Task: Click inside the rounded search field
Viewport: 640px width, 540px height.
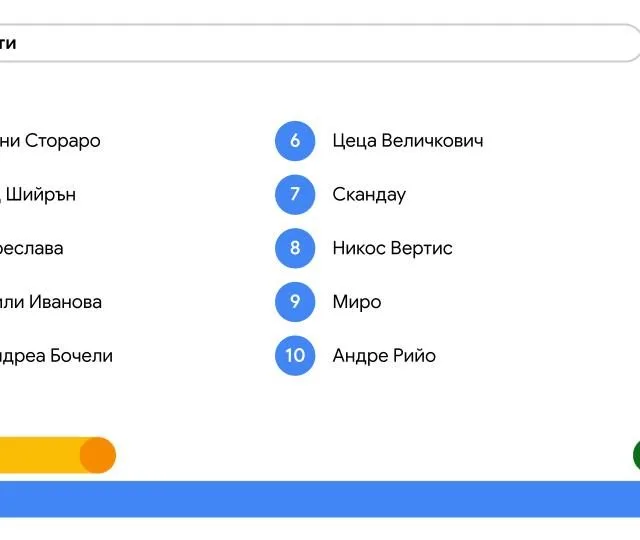Action: pos(320,43)
